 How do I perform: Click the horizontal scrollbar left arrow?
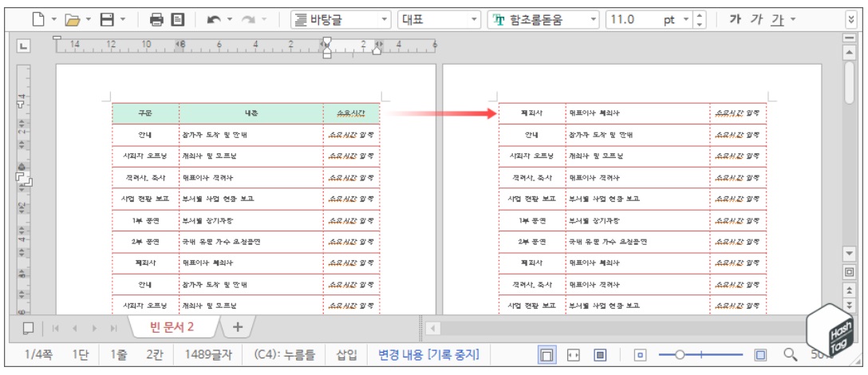433,329
